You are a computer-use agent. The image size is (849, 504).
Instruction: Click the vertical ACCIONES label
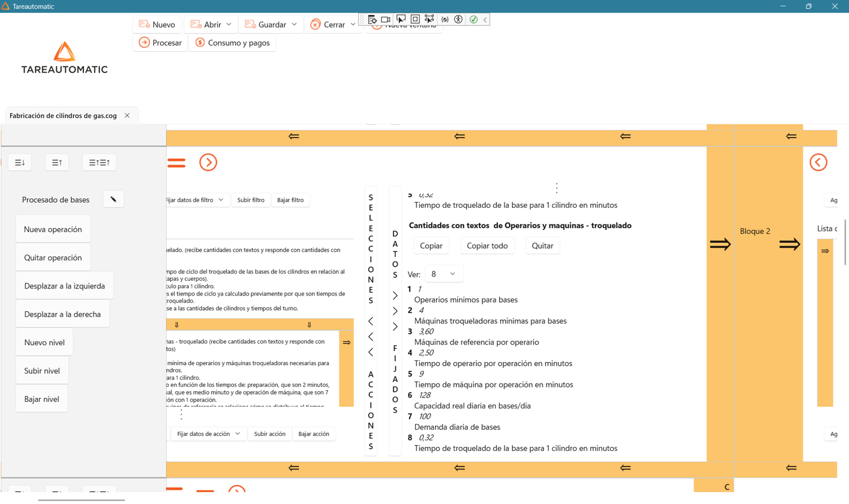[x=371, y=410]
